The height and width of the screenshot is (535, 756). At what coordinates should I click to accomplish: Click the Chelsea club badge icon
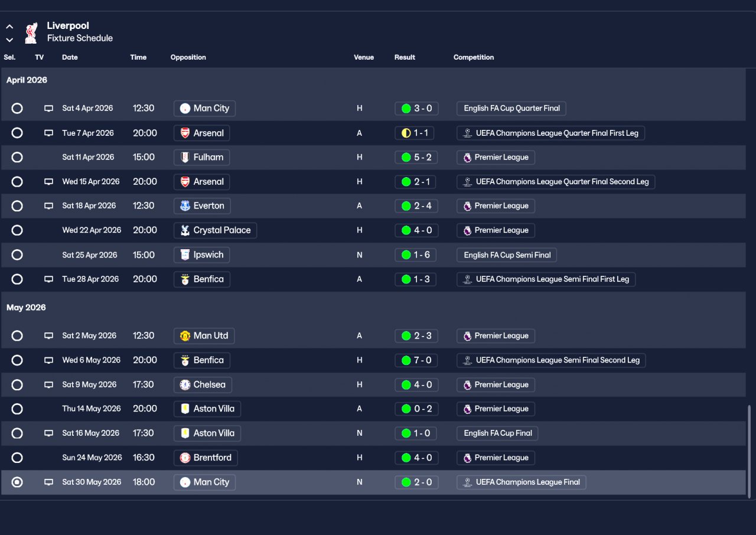185,385
